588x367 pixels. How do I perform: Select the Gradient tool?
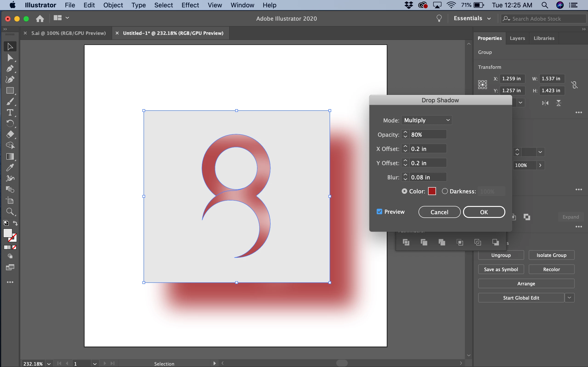(x=10, y=157)
